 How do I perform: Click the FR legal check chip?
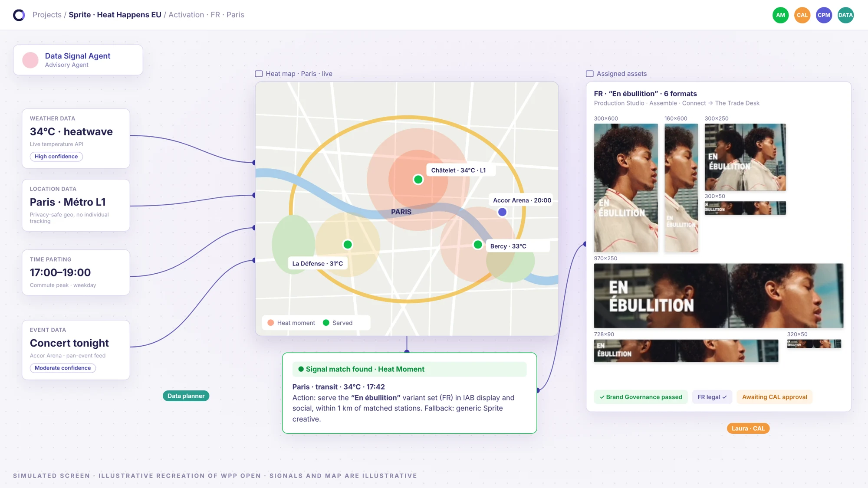pos(712,397)
